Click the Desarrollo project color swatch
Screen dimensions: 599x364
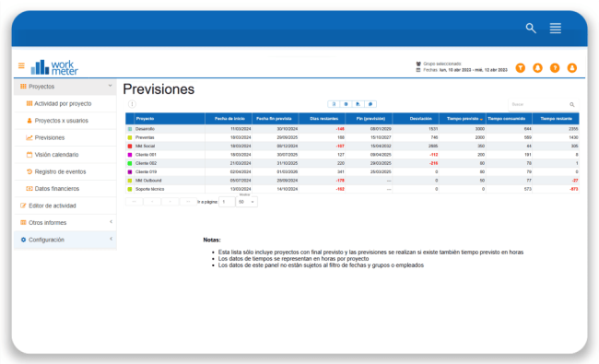(x=130, y=129)
